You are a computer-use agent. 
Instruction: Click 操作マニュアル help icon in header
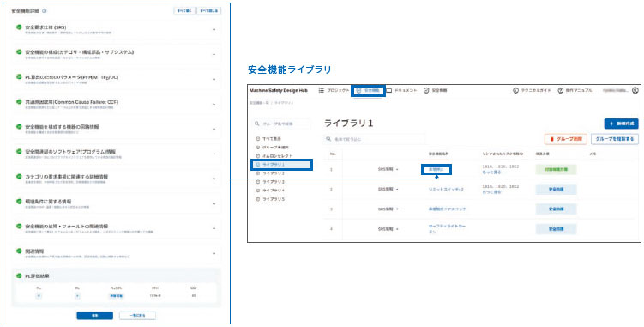[x=560, y=90]
